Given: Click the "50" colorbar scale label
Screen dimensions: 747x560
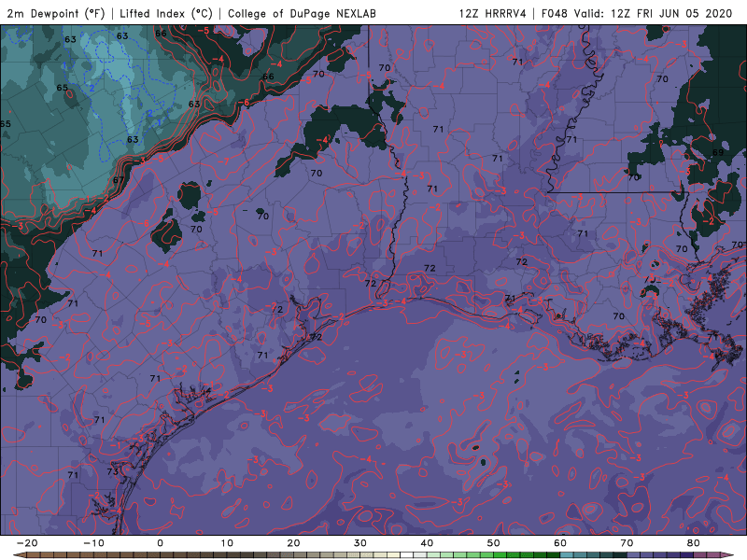Looking at the screenshot, I should (494, 543).
